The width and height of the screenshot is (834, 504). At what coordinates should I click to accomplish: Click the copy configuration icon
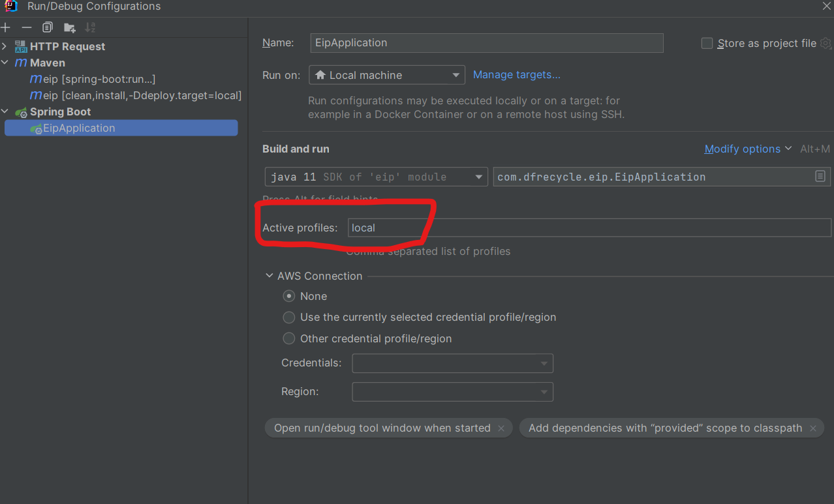click(48, 27)
